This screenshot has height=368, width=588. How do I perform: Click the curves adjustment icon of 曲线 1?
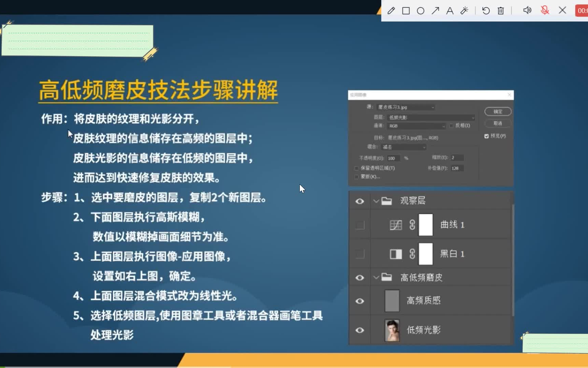[x=396, y=225]
